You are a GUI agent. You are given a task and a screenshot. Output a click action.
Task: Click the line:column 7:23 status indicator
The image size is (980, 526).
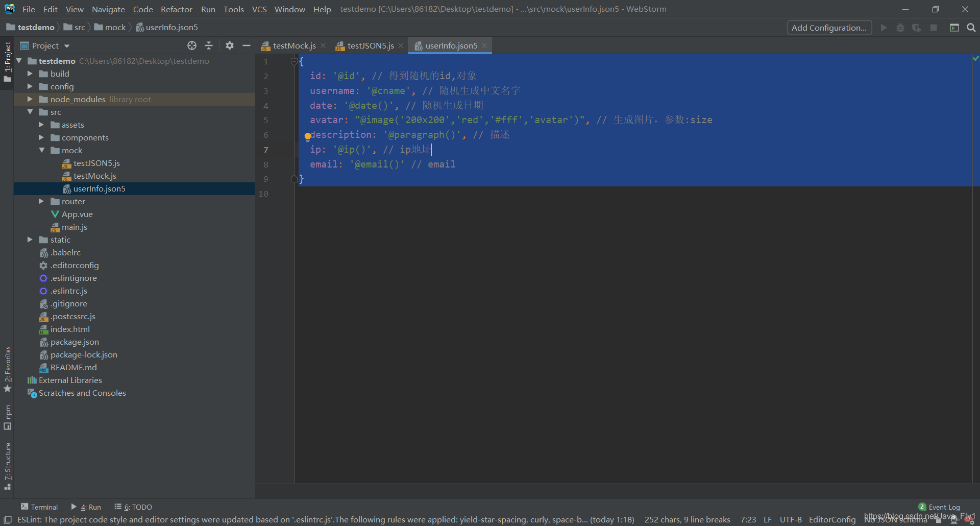click(x=748, y=519)
